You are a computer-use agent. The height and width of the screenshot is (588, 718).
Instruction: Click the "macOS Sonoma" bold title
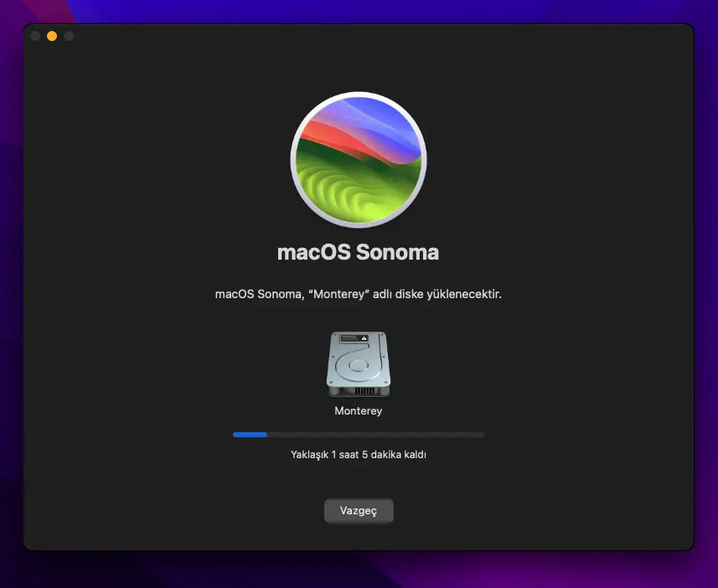coord(358,252)
